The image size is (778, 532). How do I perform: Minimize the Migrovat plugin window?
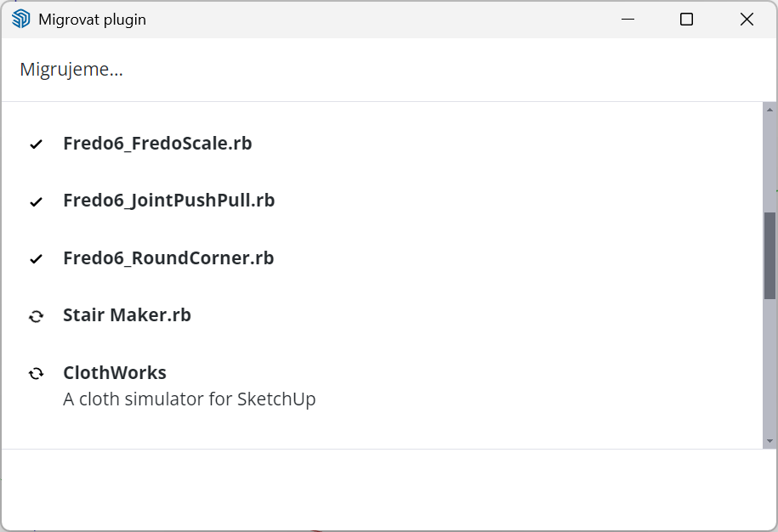pos(628,20)
